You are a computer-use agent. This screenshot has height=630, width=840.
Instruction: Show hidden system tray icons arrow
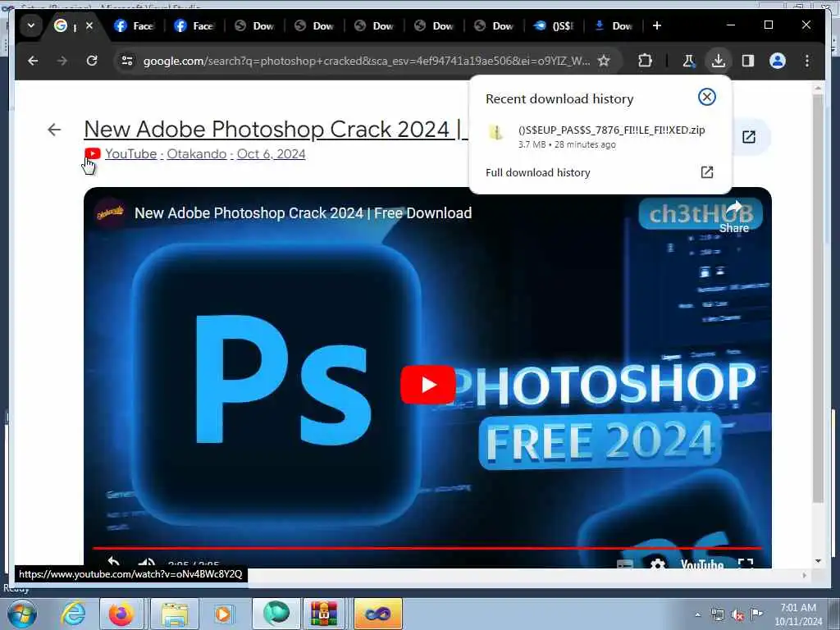coord(697,614)
